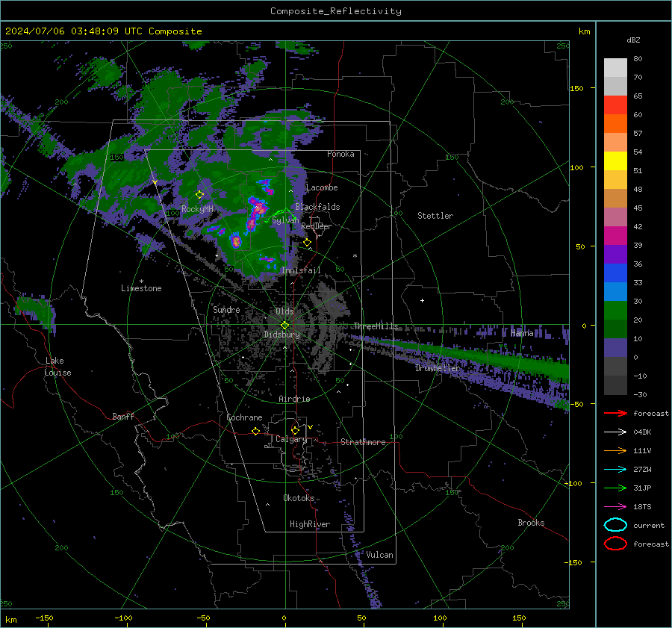Click the Cochrane label

(244, 417)
